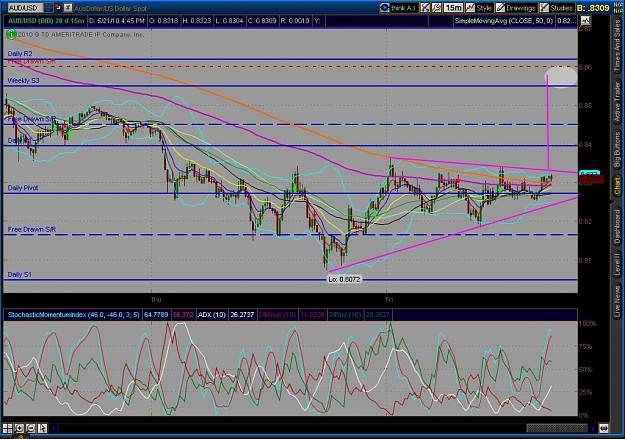This screenshot has height=439, width=625.
Task: Click the H: 0.8323 high value
Action: [x=197, y=21]
